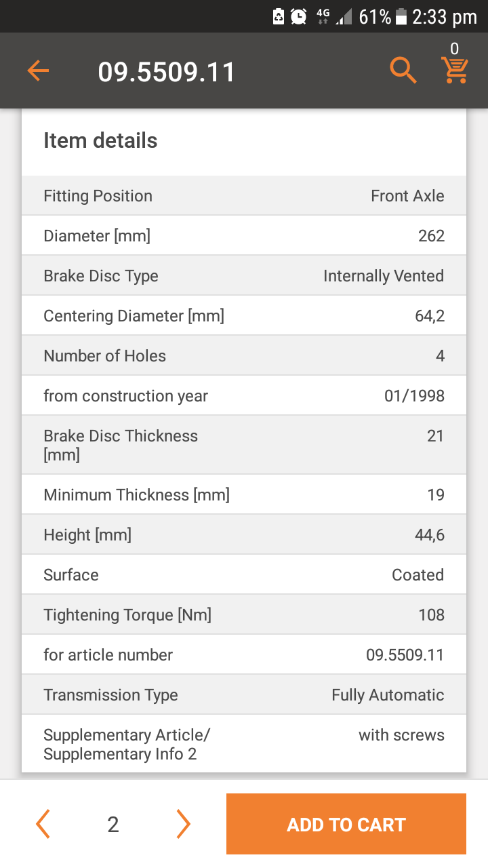Tap the battery saver recycle icon
Image resolution: width=488 pixels, height=868 pixels.
(279, 17)
